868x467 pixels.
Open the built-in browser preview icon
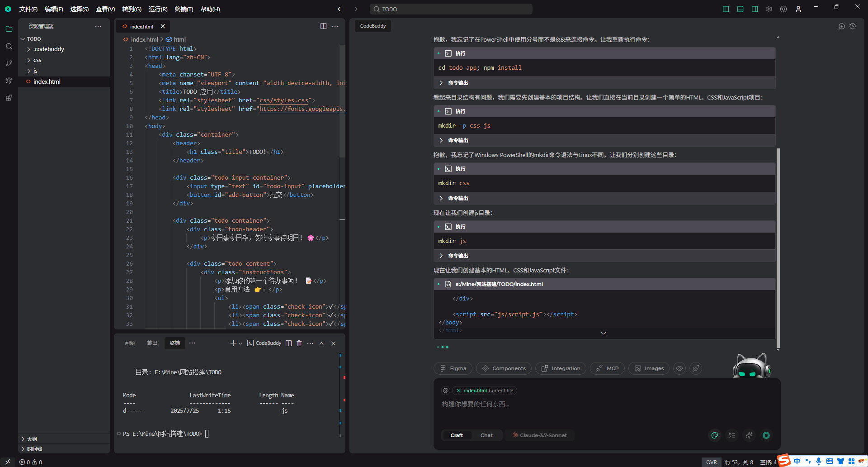click(783, 9)
